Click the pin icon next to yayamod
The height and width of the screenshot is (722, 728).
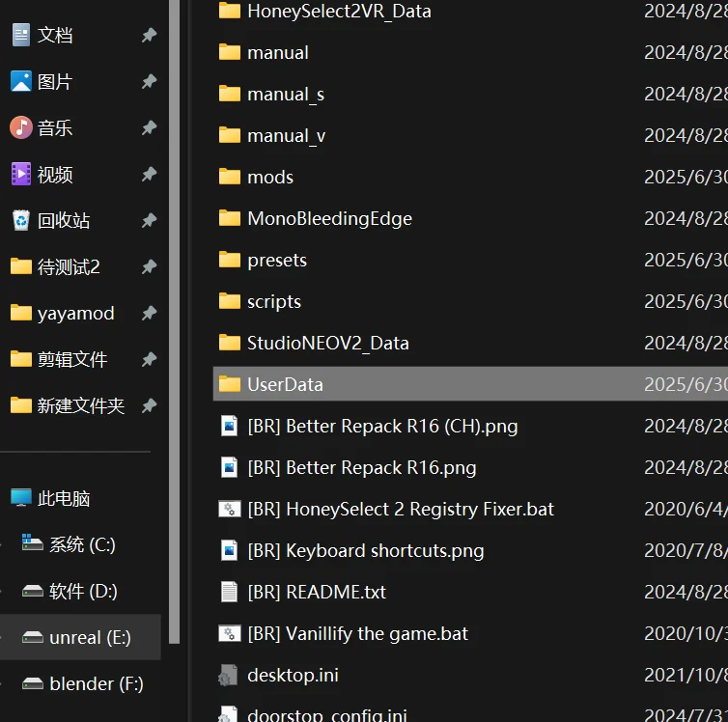(x=149, y=313)
